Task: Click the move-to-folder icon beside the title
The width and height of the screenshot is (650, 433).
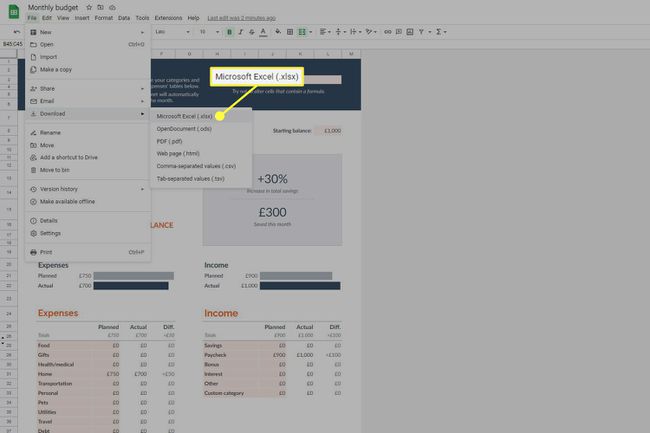Action: click(100, 7)
